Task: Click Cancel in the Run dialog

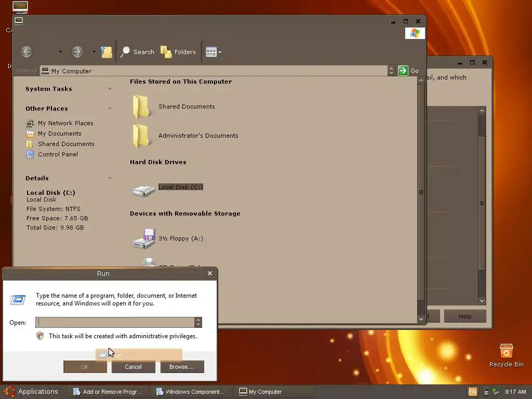Action: [x=134, y=367]
